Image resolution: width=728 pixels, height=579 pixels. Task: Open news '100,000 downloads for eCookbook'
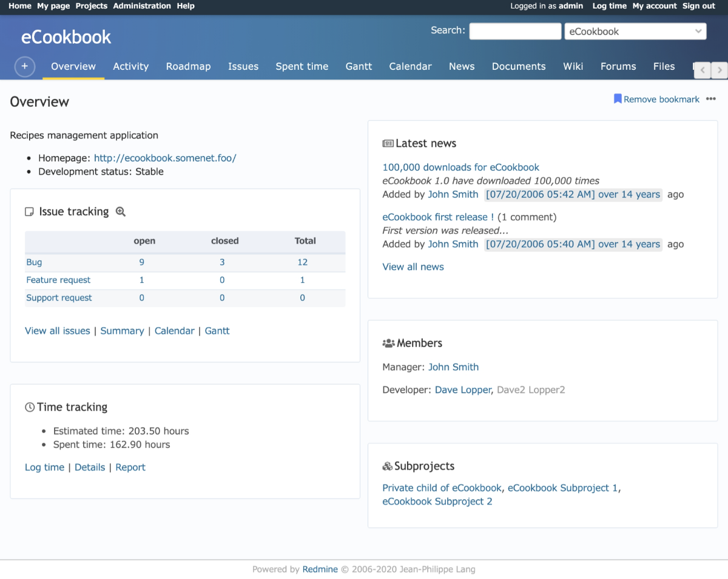point(461,167)
